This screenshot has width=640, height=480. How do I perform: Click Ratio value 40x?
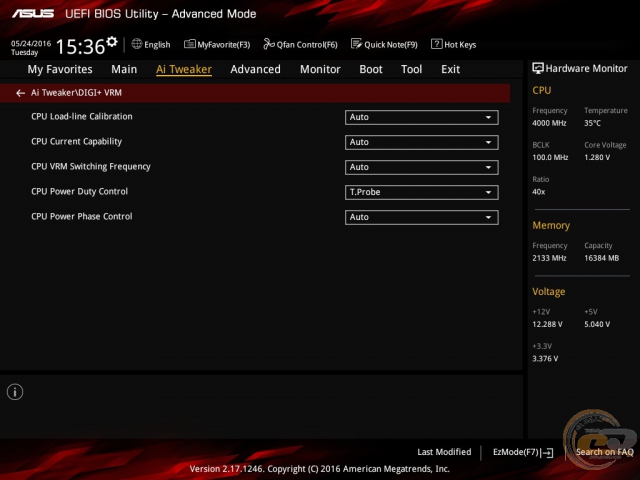(x=538, y=191)
